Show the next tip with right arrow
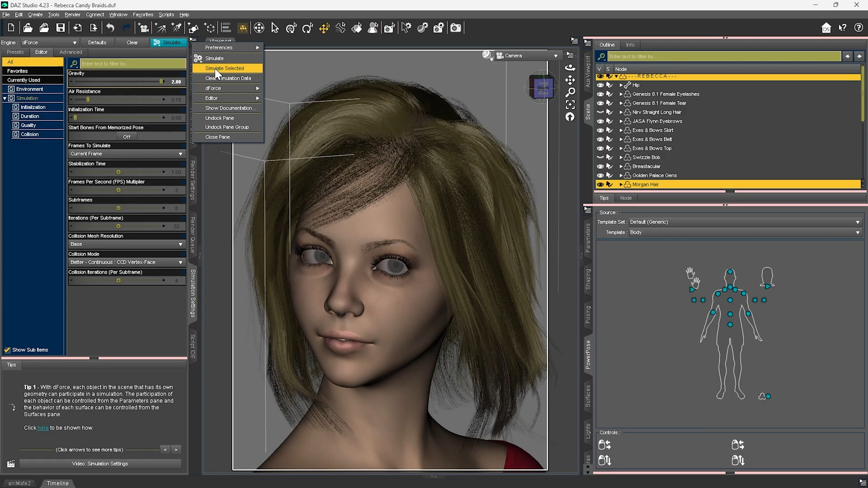Screen dimensions: 868x488 coord(176,450)
